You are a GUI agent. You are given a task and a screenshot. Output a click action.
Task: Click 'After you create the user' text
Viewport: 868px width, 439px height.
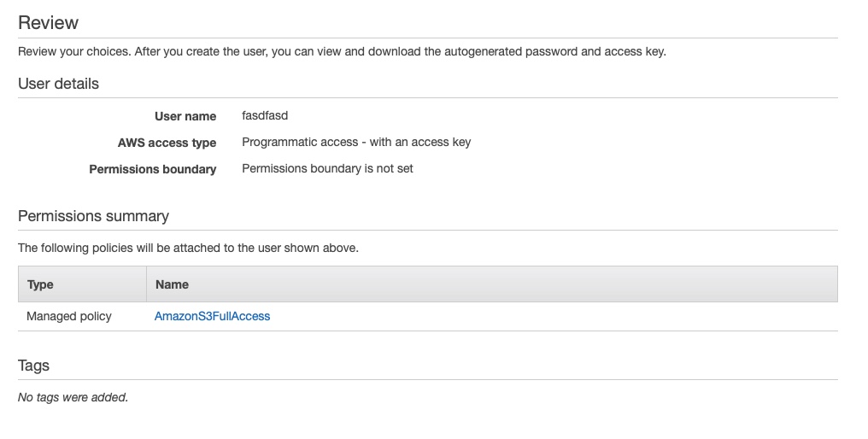pos(200,51)
